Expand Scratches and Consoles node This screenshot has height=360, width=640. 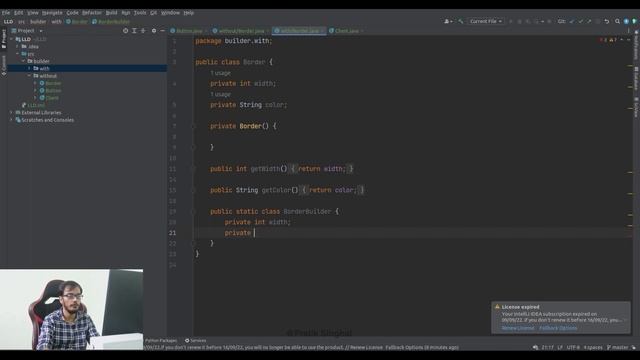click(x=11, y=120)
